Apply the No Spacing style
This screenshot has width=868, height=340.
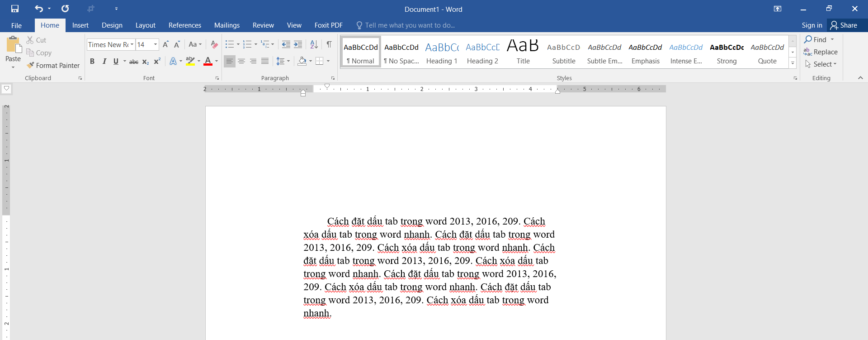401,53
